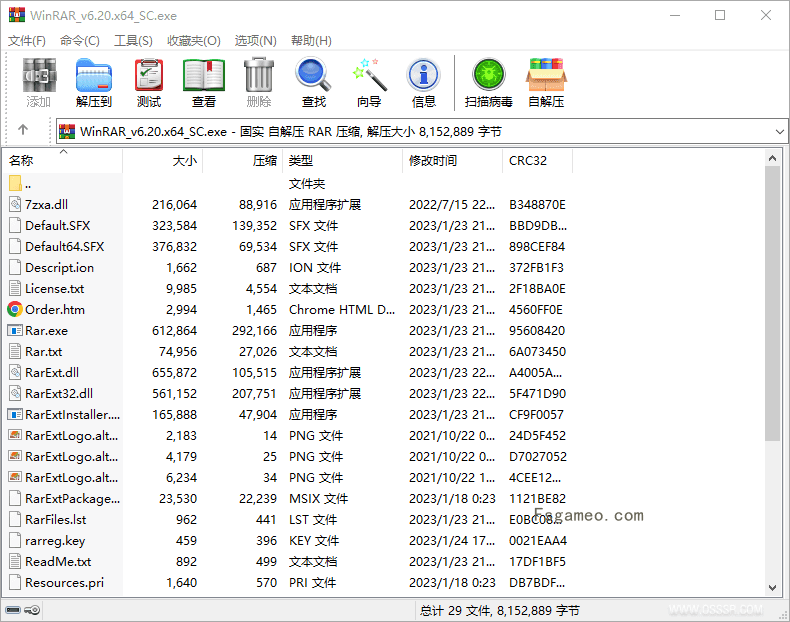
Task: Select the License.txt document icon
Action: click(x=15, y=288)
